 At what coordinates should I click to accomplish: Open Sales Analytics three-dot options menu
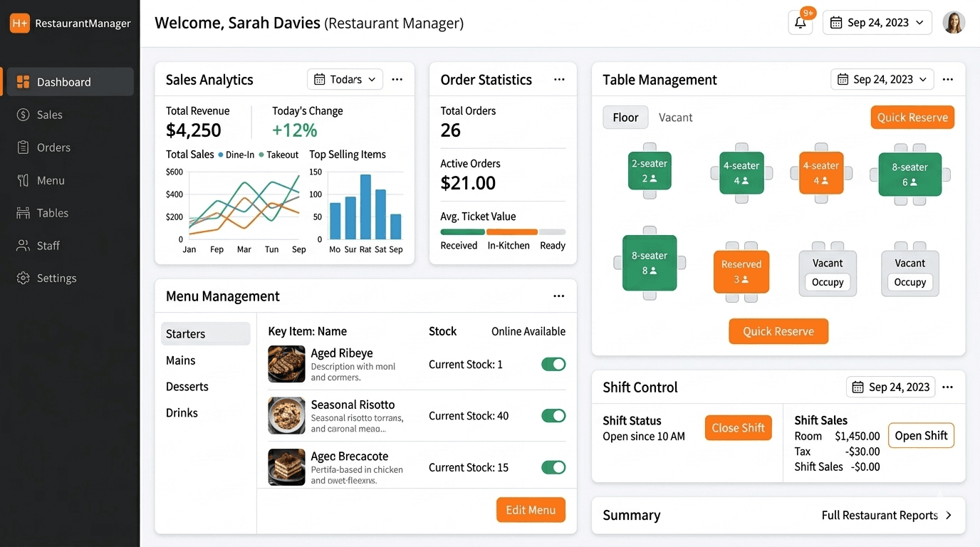[x=397, y=80]
